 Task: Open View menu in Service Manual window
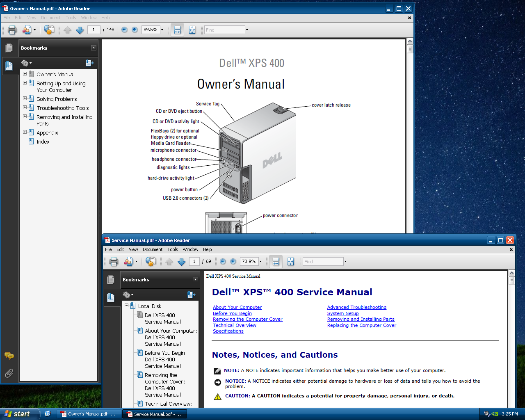pos(133,249)
